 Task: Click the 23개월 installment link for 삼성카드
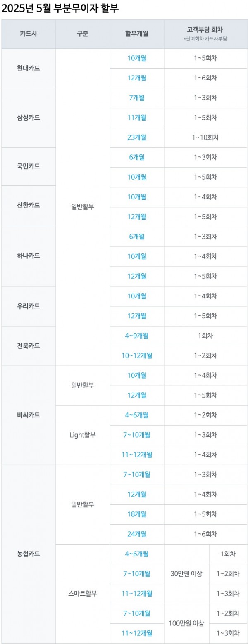coord(137,137)
